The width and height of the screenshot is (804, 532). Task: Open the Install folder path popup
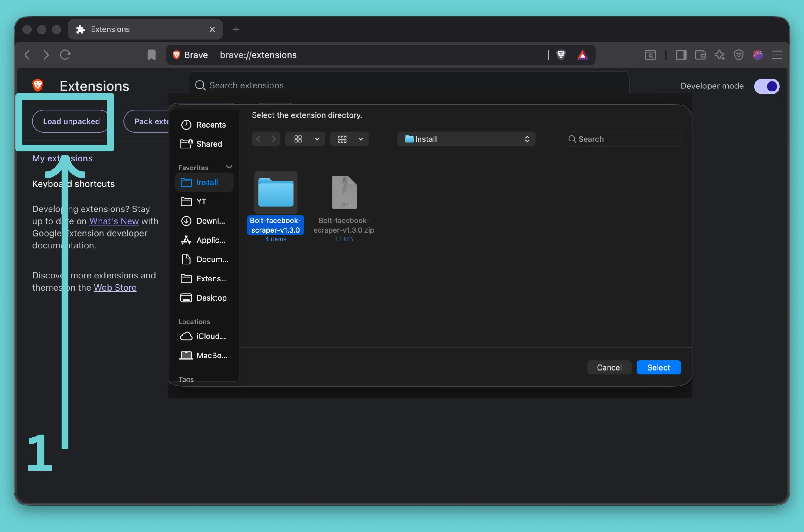[466, 139]
